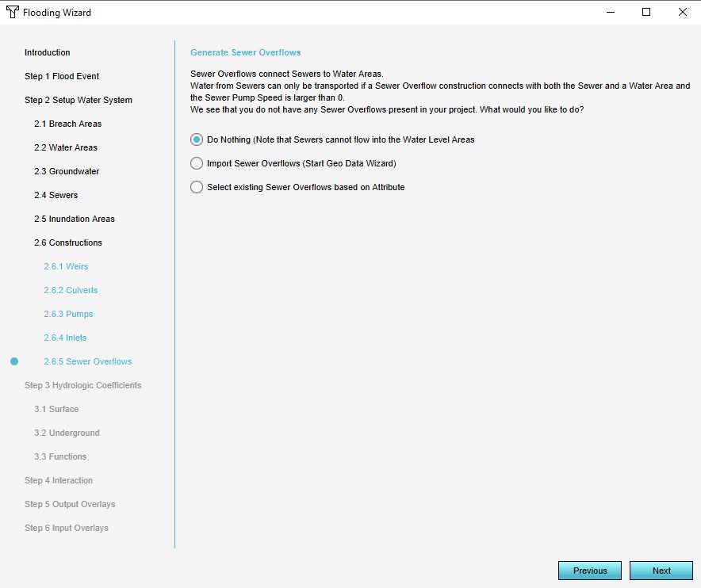
Task: Maximize the Flooding Wizard window
Action: pos(646,12)
